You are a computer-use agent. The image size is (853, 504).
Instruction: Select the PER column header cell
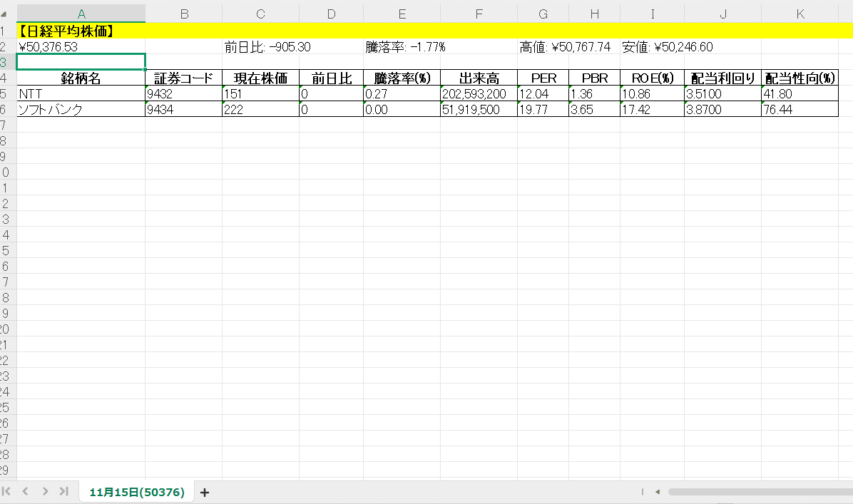coord(543,78)
